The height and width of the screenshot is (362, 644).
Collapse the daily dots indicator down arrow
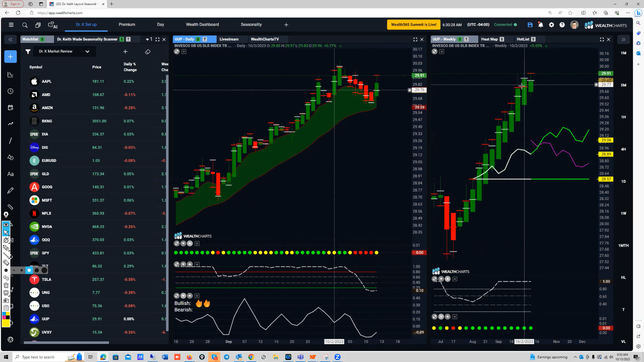(x=183, y=244)
